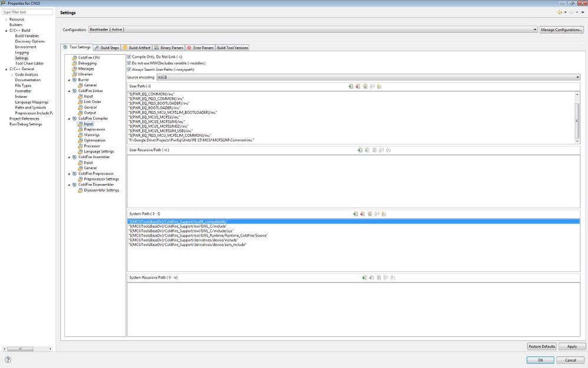Click the Apply button
This screenshot has height=368, width=588.
(x=572, y=346)
